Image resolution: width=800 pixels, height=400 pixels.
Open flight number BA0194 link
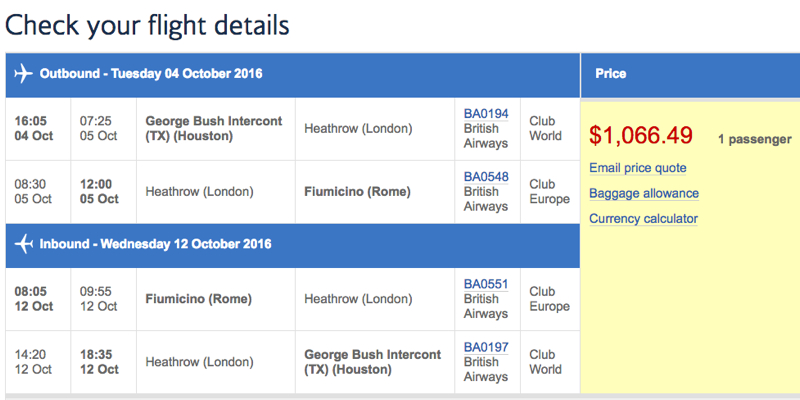click(486, 114)
